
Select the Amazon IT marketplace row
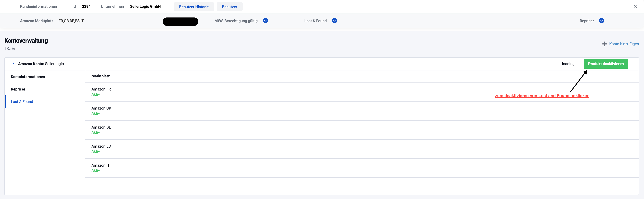pos(100,168)
